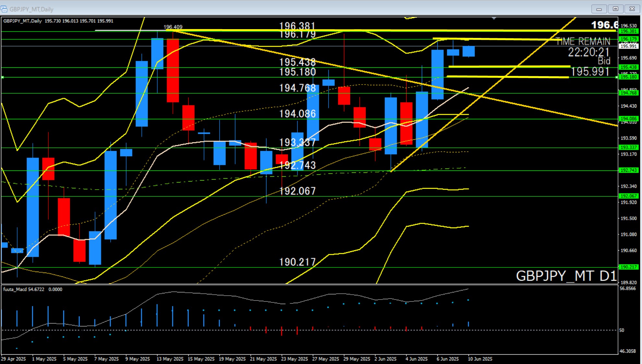Click the TIME REMAIN label
This screenshot has width=642, height=364.
583,41
